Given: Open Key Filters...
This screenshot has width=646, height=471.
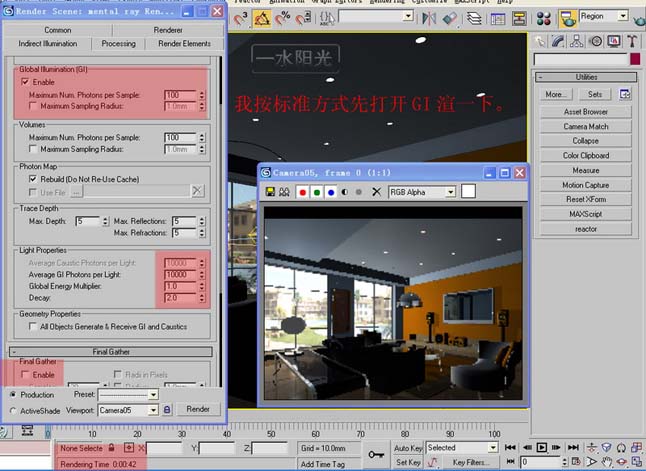Looking at the screenshot, I should pos(469,462).
